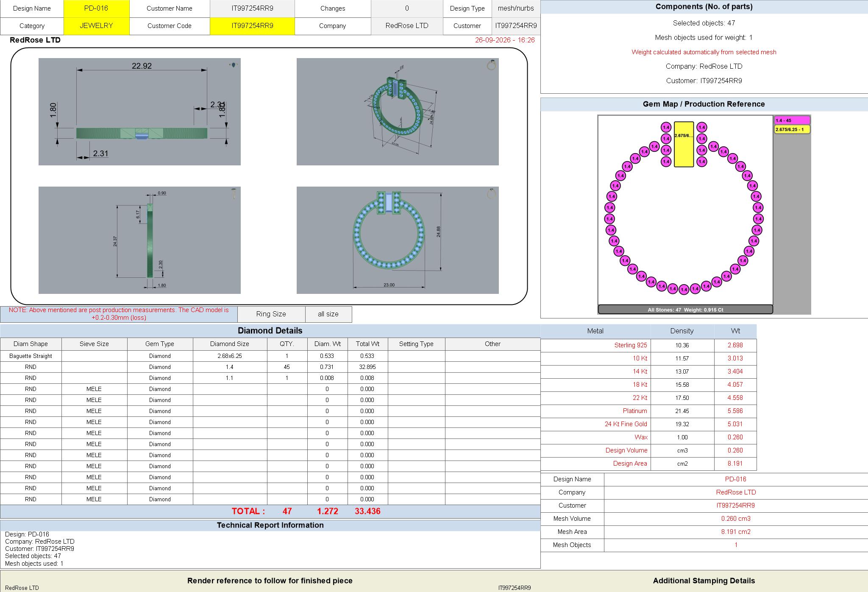868x592 pixels.
Task: Click the Setting Type column header
Action: pos(416,344)
